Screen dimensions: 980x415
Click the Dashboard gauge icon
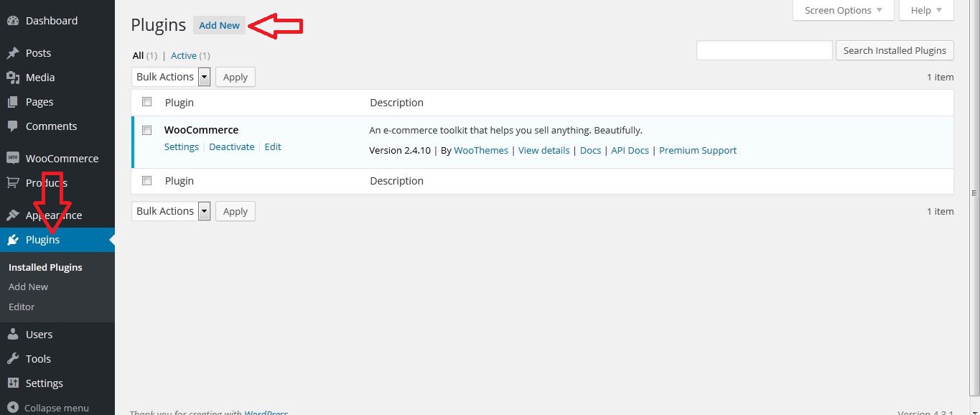tap(12, 21)
